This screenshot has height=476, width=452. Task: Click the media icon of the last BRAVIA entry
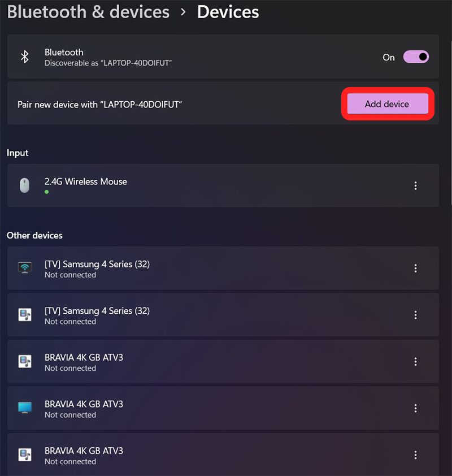click(24, 455)
